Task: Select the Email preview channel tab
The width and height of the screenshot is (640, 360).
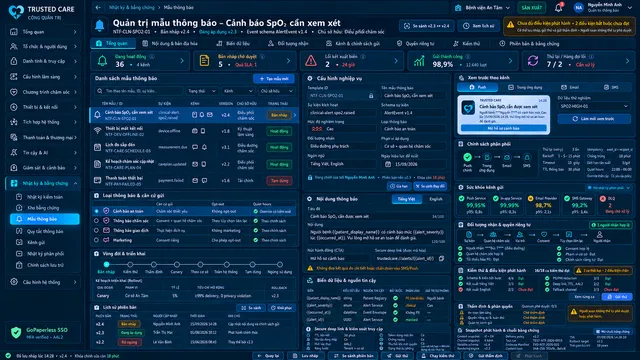Action: click(x=569, y=87)
